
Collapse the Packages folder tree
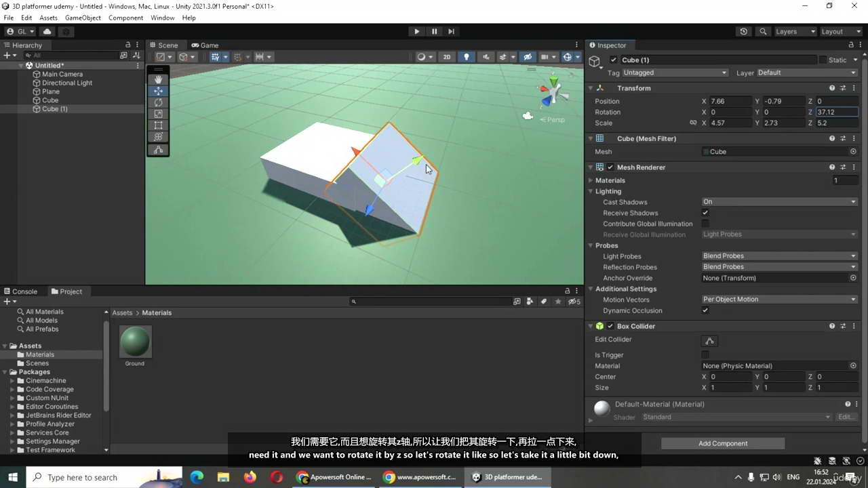coord(5,372)
